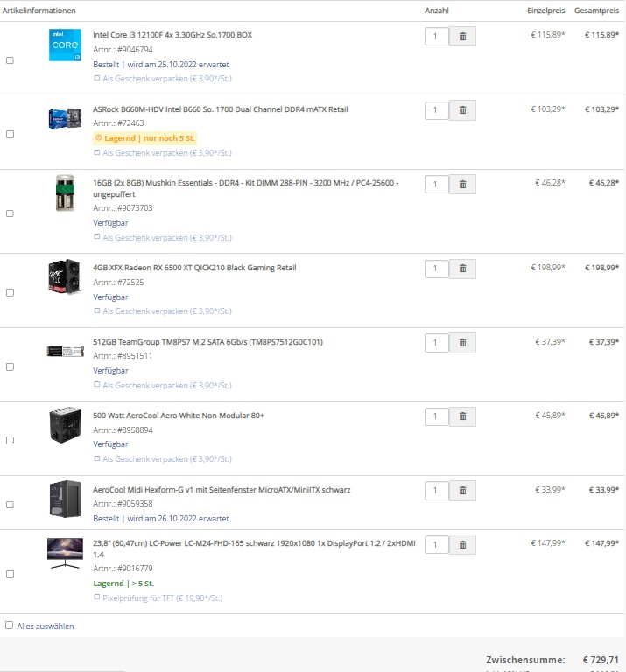This screenshot has height=672, width=626.
Task: Toggle gift wrapping for TeamGroup SSD
Action: (97, 384)
